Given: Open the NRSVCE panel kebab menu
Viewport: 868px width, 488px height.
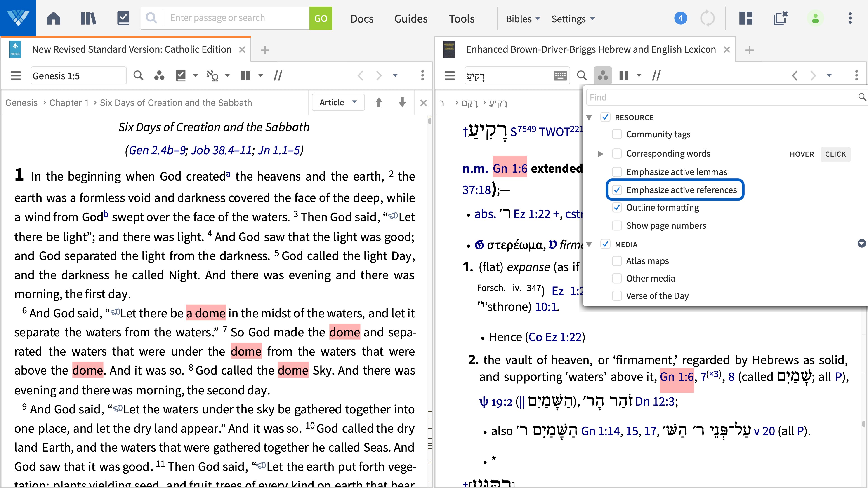Looking at the screenshot, I should click(422, 75).
